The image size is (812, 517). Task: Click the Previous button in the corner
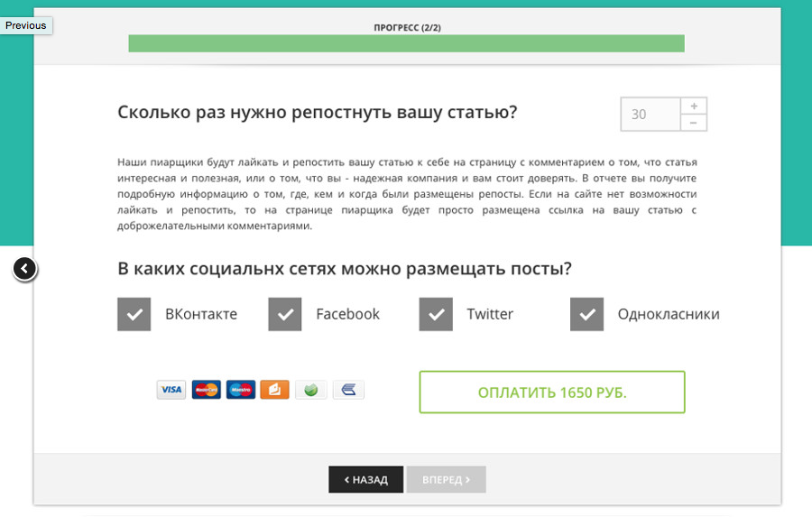26,25
